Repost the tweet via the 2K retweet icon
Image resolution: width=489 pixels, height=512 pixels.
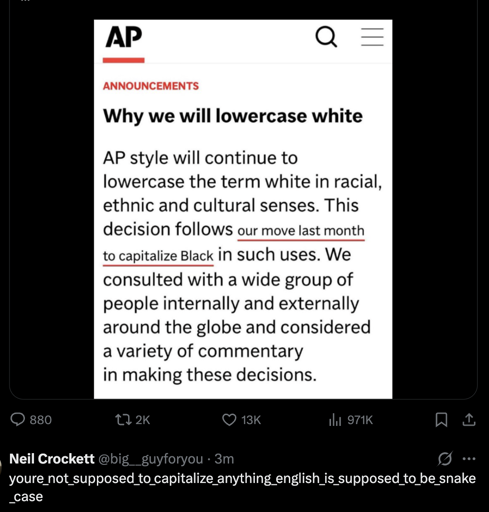tap(123, 420)
